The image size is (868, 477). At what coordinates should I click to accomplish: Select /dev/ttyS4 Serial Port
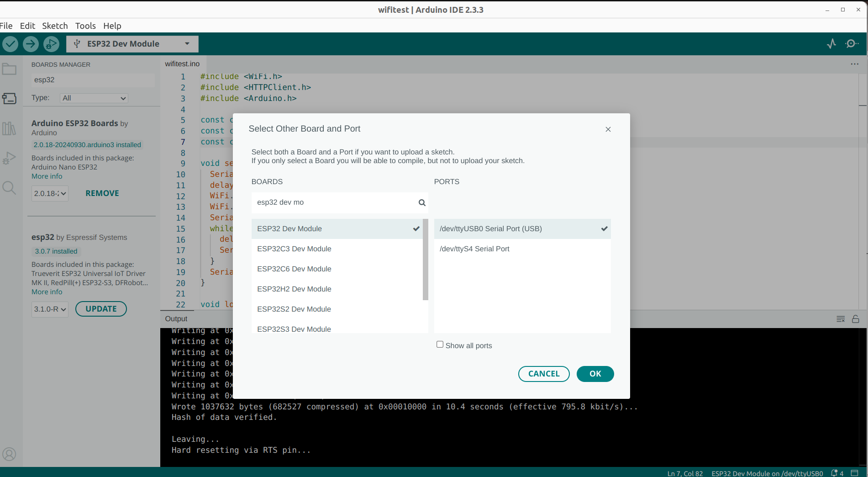point(522,249)
